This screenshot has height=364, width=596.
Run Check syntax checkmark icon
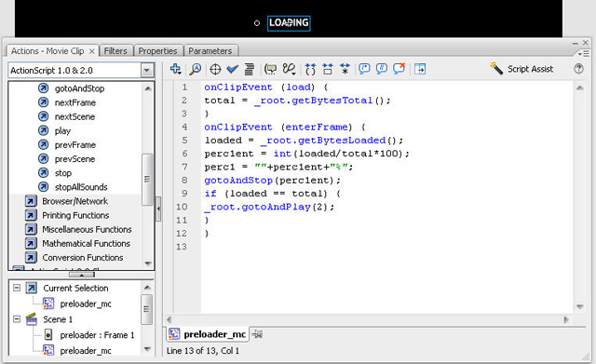click(x=232, y=69)
